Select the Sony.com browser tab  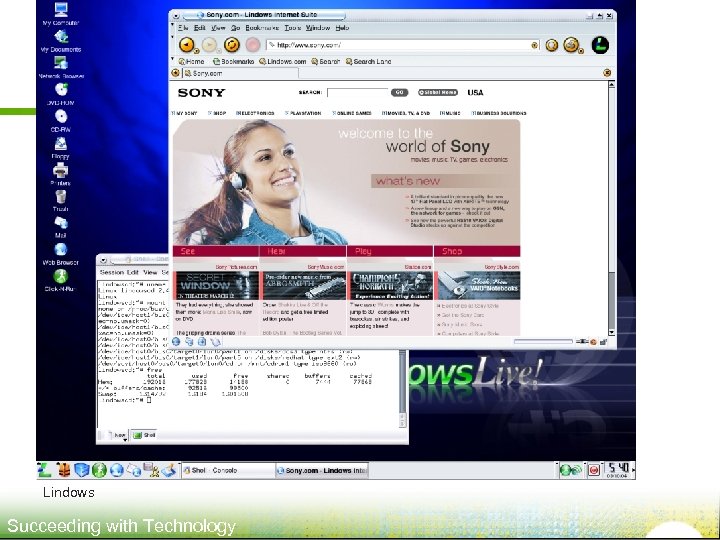(x=240, y=73)
